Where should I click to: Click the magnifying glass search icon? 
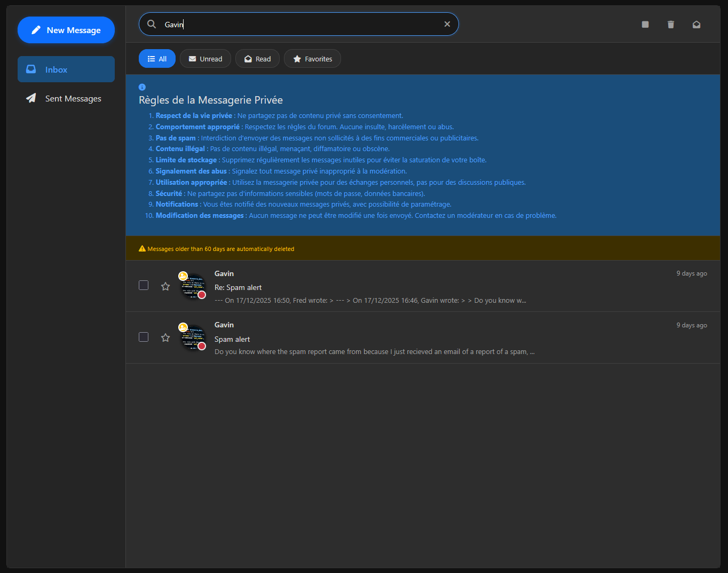tap(152, 24)
